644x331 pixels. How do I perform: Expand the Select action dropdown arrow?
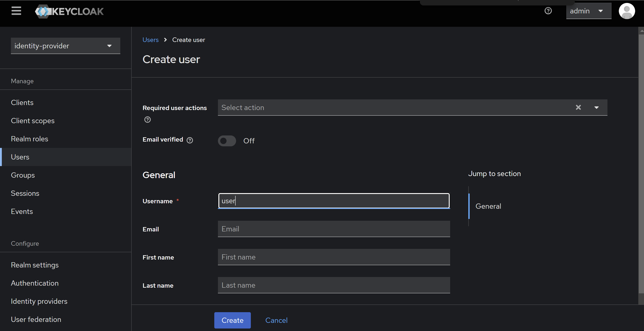(x=597, y=107)
